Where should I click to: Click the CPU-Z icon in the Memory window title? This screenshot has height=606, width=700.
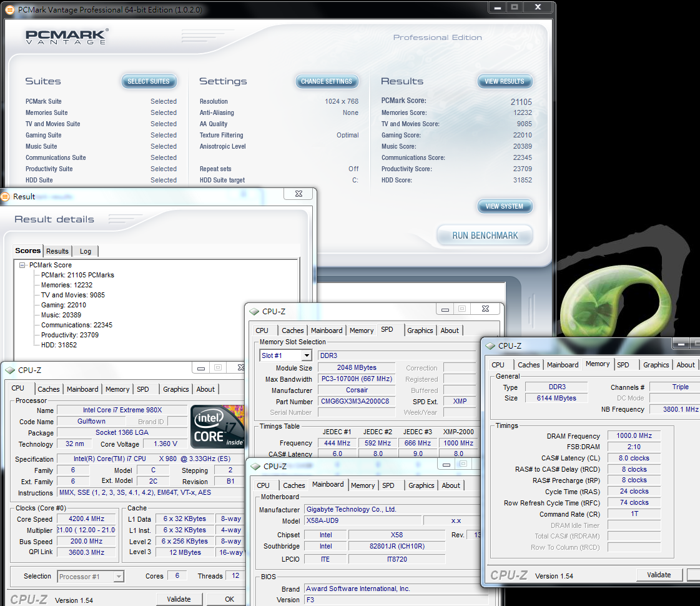click(x=490, y=345)
